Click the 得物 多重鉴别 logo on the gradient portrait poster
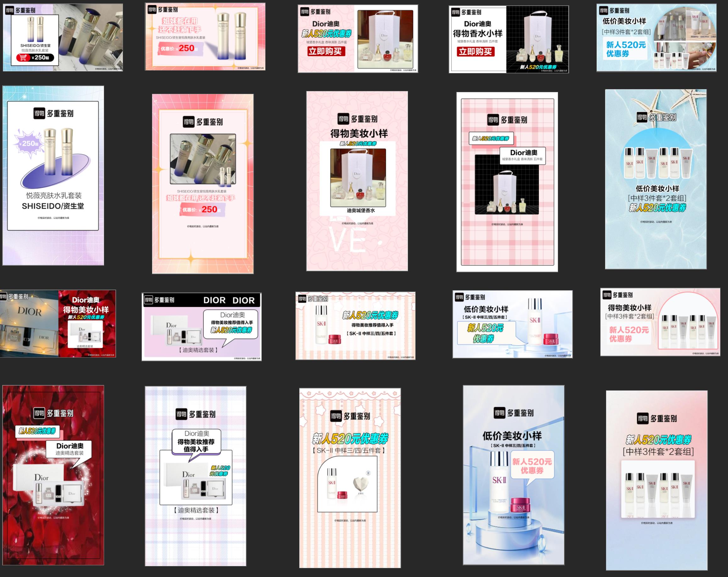This screenshot has height=577, width=728. 657,419
